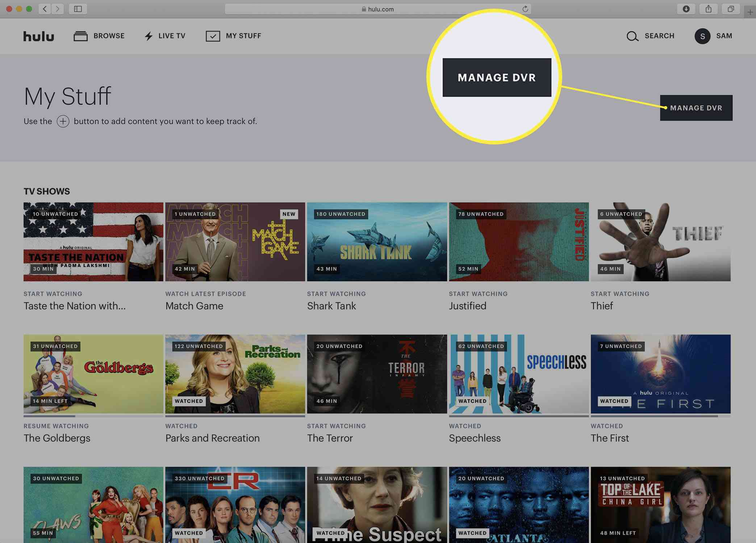This screenshot has height=543, width=756.
Task: Click Parks and Recreation progress bar
Action: [x=235, y=416]
